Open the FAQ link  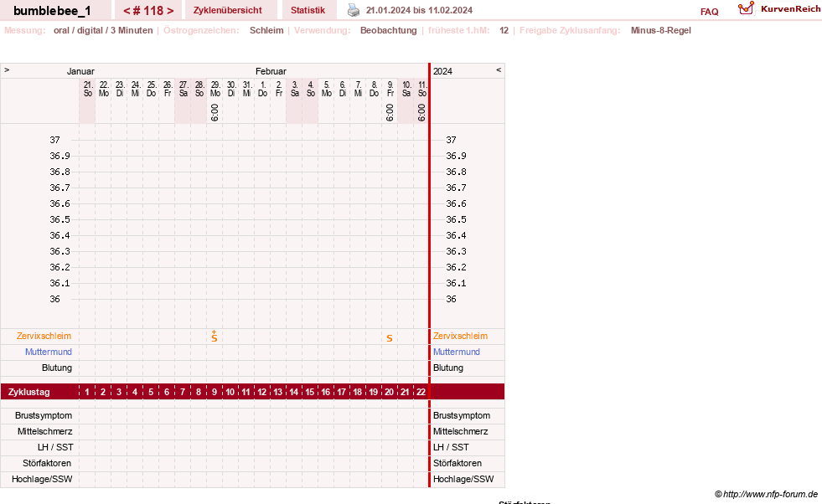pos(709,12)
